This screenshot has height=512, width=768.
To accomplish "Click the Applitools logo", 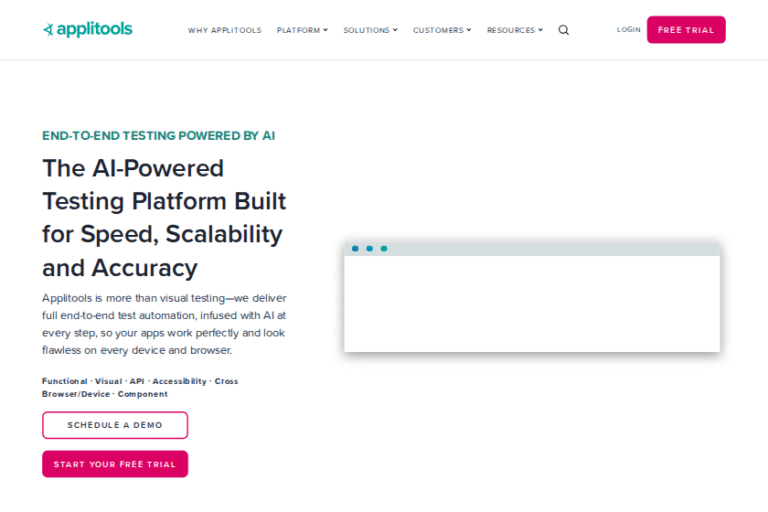I will point(87,30).
